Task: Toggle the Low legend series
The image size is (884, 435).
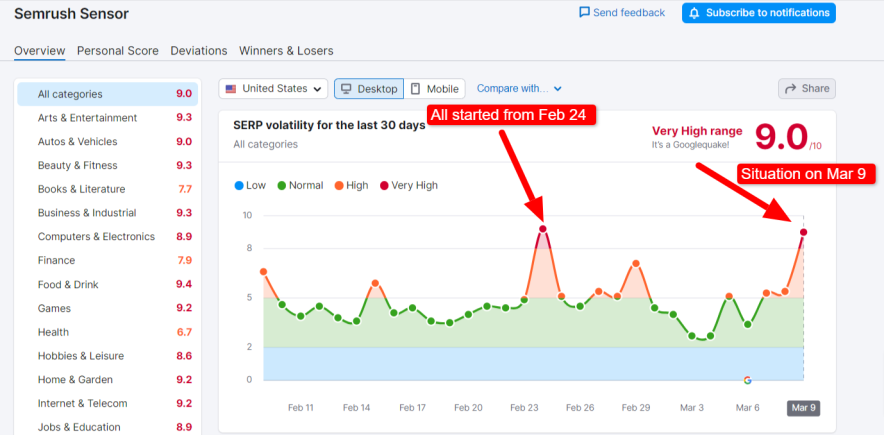Action: 250,185
